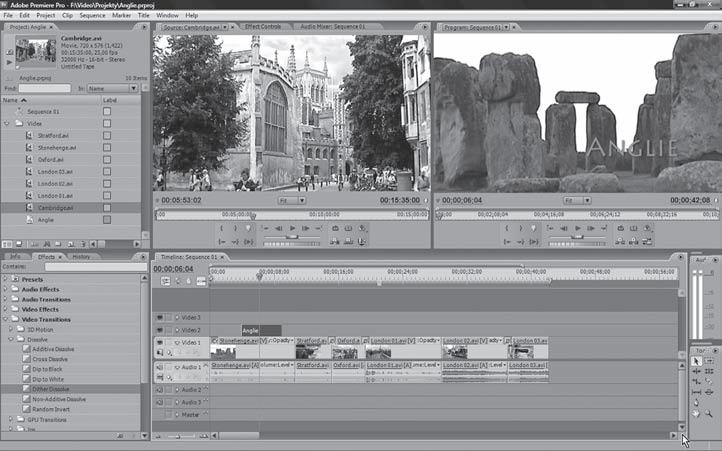Expand the Video Effects folder

[6, 309]
